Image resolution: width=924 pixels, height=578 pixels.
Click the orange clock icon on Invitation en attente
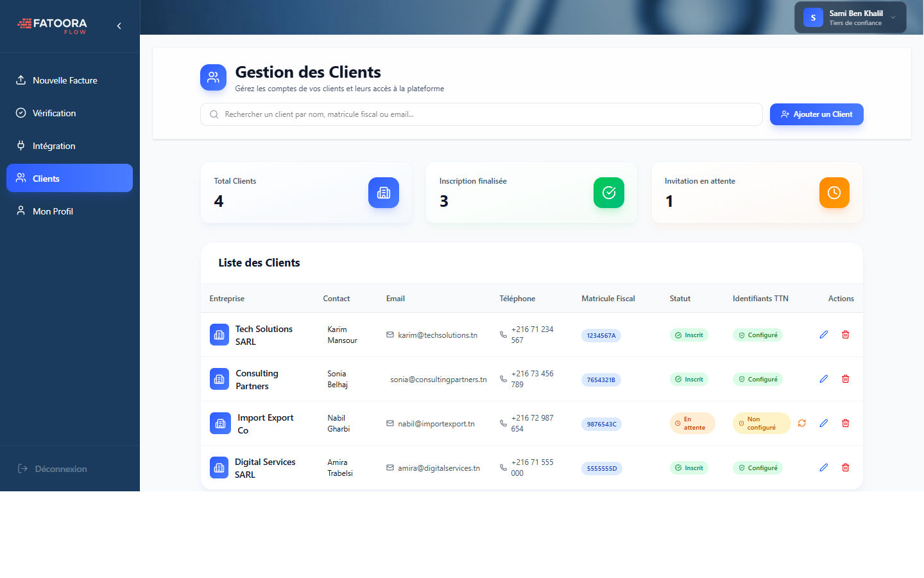(x=834, y=193)
